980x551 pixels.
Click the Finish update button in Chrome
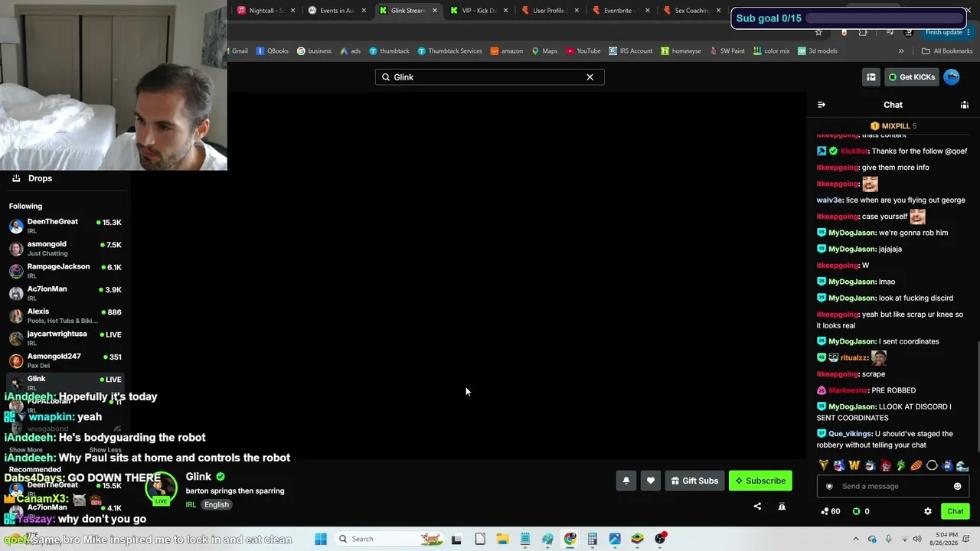tap(947, 32)
